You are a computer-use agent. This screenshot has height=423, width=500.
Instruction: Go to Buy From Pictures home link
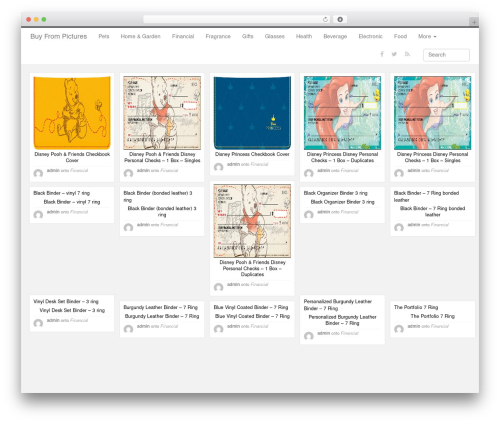click(x=59, y=36)
